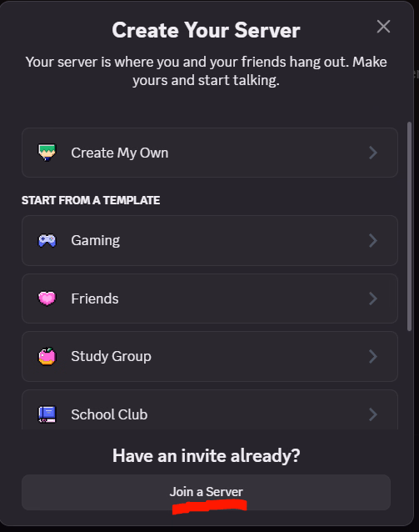Expand the Gaming template chevron
Viewport: 419px width, 532px height.
click(x=373, y=240)
